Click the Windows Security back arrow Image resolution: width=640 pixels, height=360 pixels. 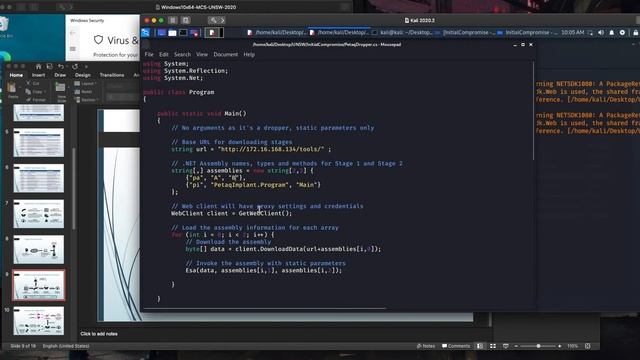pyautogui.click(x=73, y=33)
